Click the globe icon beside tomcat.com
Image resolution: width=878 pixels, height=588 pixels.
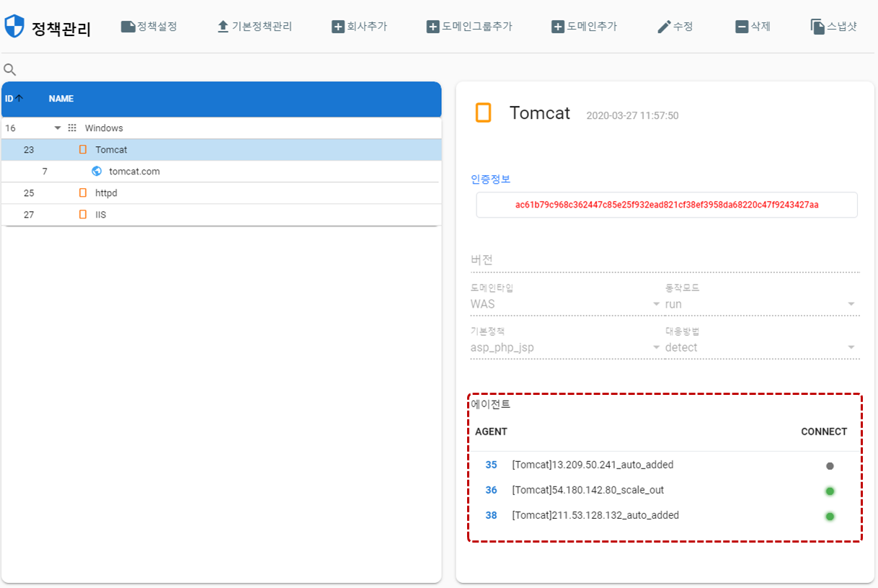coord(97,171)
